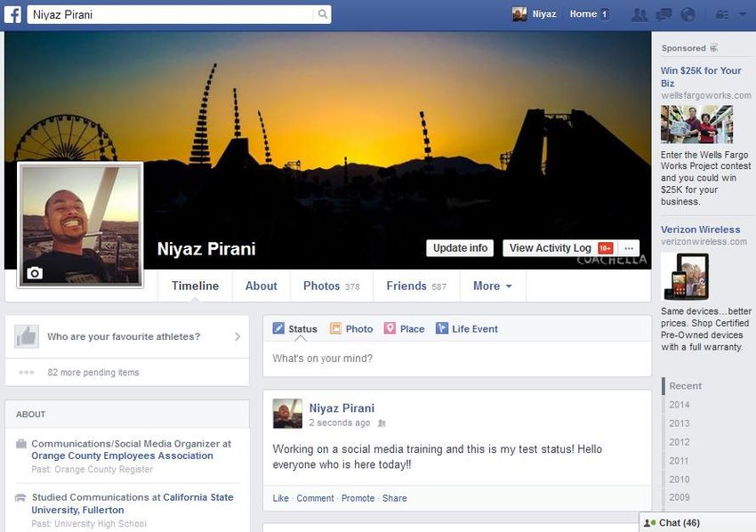Open the Photos tab
756x532 pixels.
331,286
